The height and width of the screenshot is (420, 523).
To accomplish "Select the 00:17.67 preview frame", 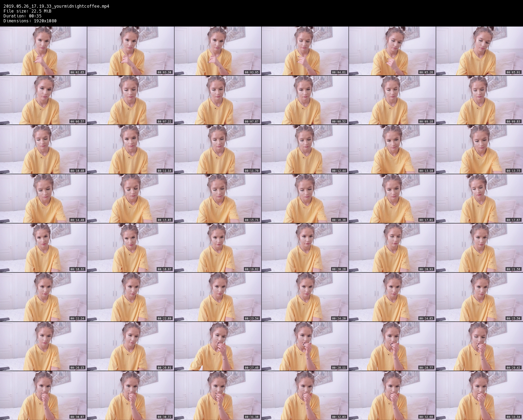I will [479, 199].
